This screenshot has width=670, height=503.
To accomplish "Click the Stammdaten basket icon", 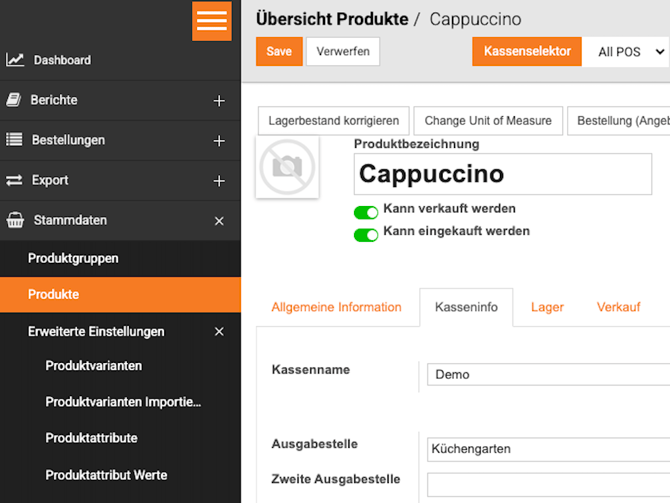I will 15,220.
